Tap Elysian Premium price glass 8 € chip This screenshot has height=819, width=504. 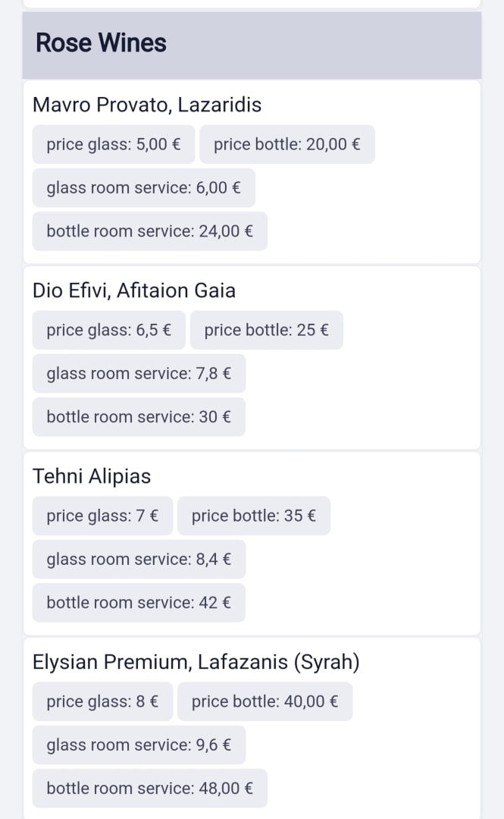(x=102, y=701)
